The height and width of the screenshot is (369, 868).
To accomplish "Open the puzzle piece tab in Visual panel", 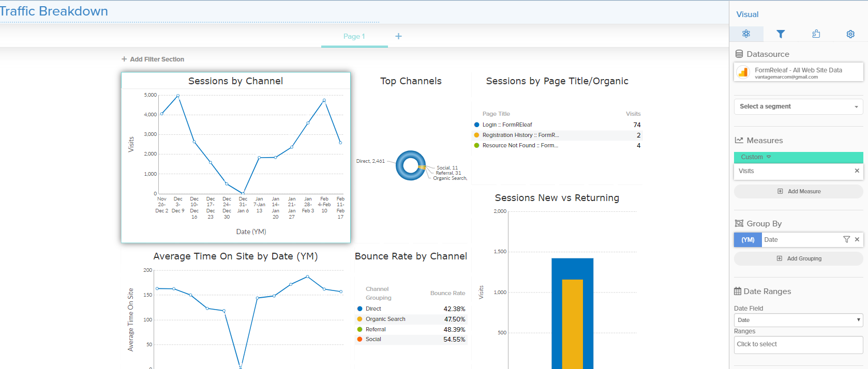I will click(816, 34).
